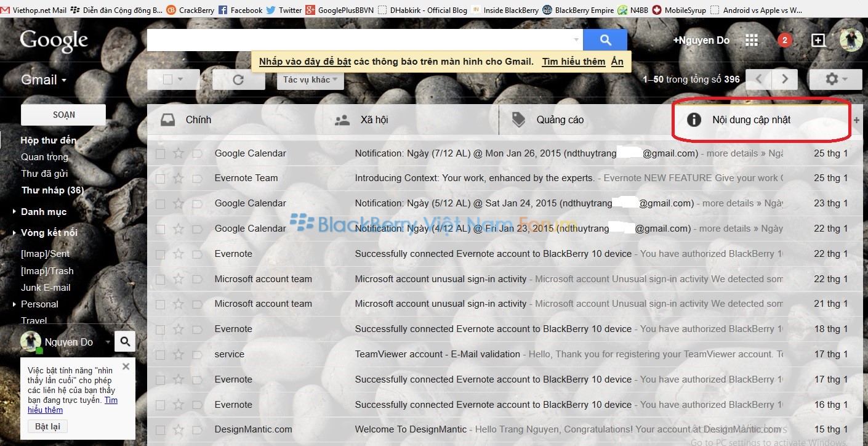
Task: Open the select-all dropdown arrow
Action: pos(180,79)
